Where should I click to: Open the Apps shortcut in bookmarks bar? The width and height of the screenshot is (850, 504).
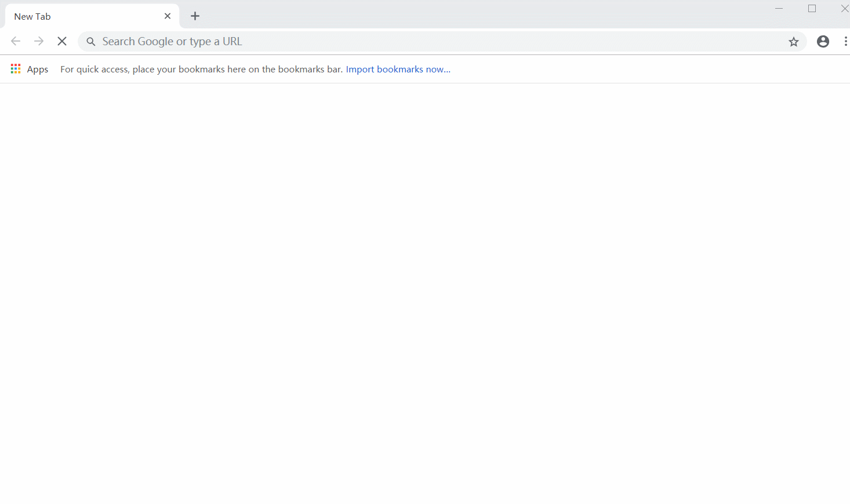[30, 69]
